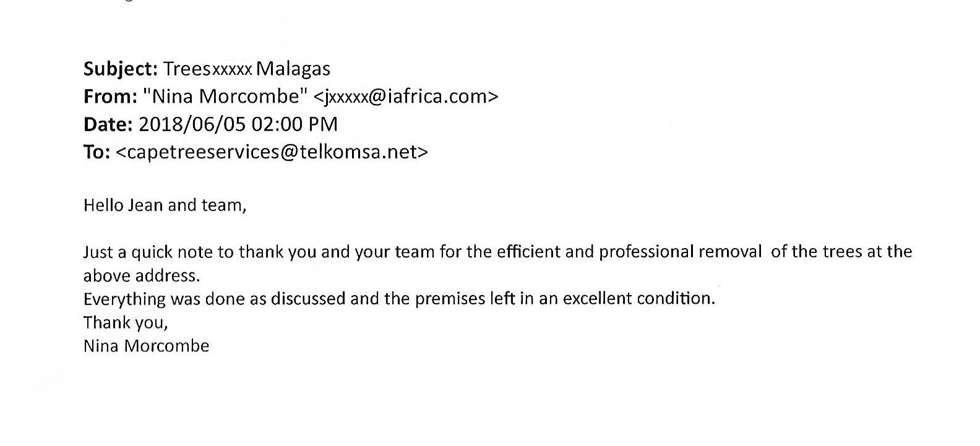
Task: Click the word professional in the body
Action: pyautogui.click(x=646, y=252)
